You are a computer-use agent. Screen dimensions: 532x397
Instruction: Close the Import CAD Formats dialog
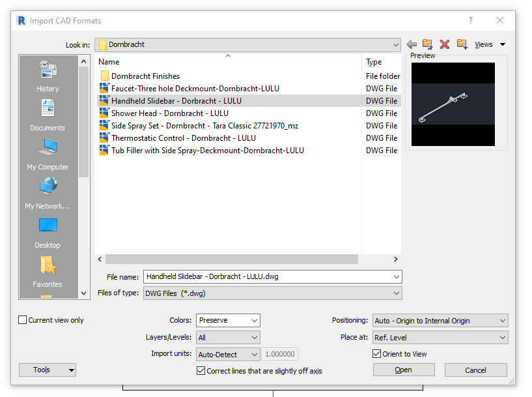point(500,20)
